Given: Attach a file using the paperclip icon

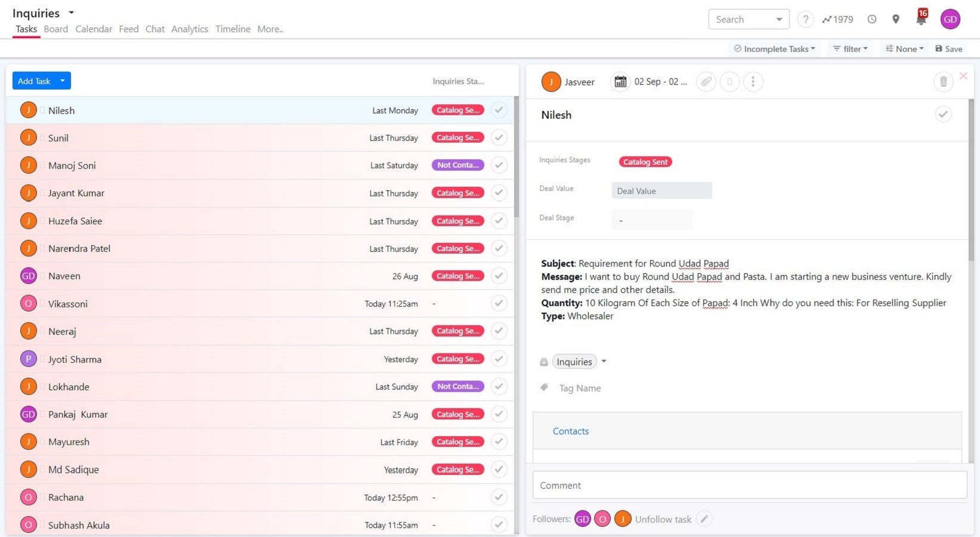Looking at the screenshot, I should pyautogui.click(x=706, y=82).
